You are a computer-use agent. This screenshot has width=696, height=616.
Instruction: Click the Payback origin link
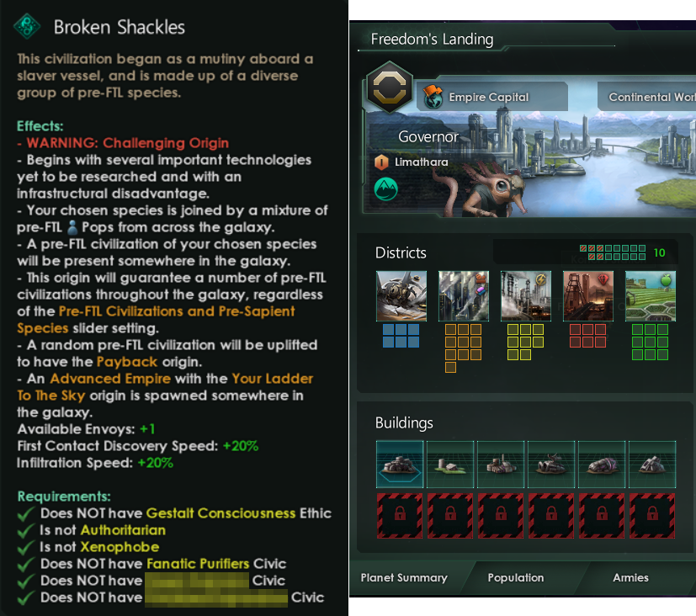coord(127,362)
